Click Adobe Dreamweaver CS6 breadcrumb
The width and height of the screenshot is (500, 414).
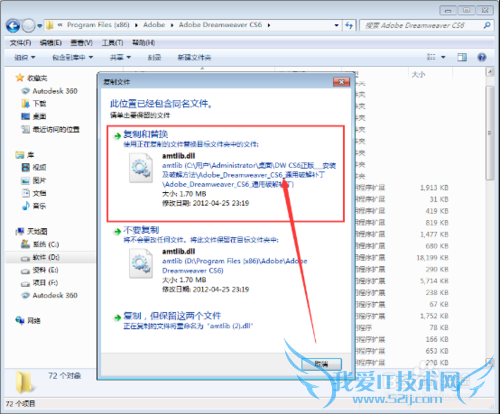(x=220, y=25)
